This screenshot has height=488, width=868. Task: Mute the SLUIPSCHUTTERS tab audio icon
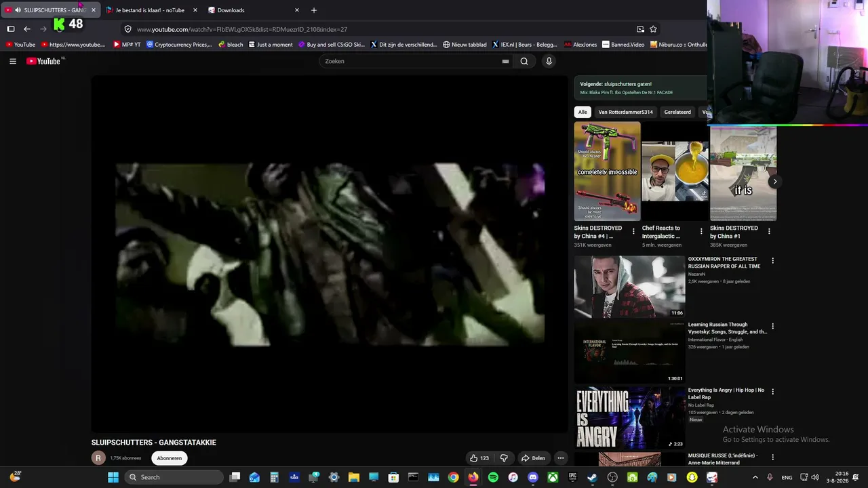coord(18,10)
